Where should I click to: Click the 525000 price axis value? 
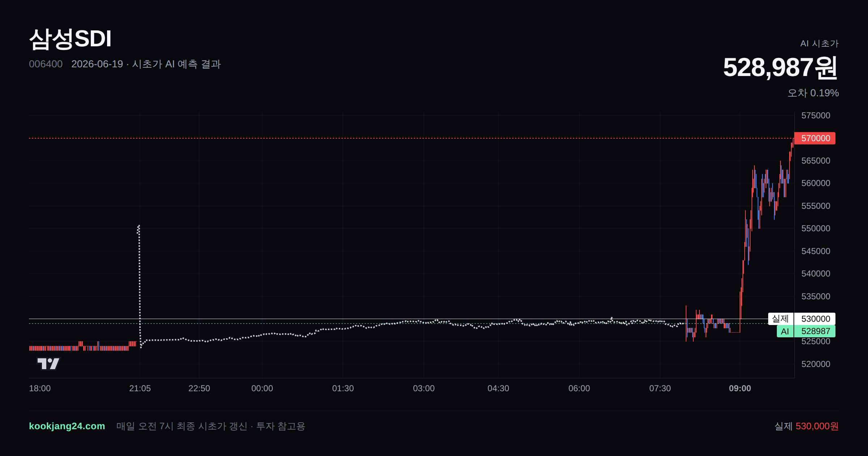click(816, 342)
